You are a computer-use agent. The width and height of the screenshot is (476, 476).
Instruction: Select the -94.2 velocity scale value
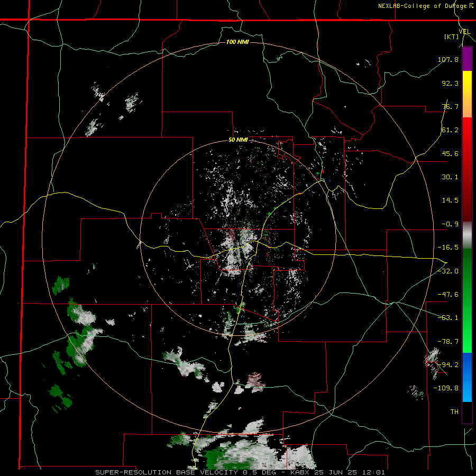(x=448, y=365)
